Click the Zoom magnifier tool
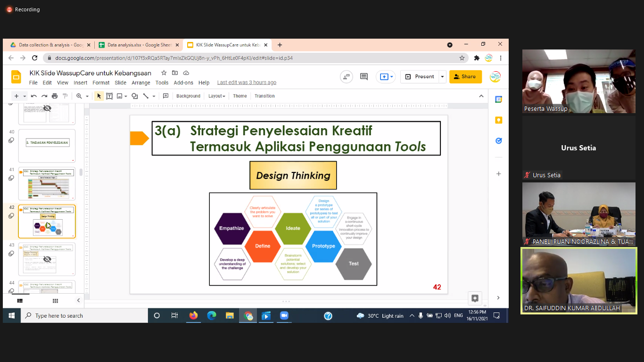This screenshot has height=362, width=644. [x=79, y=96]
